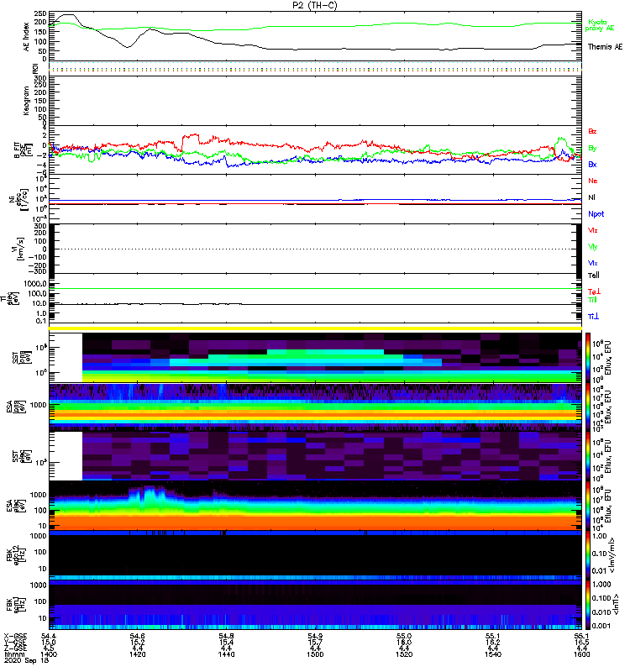Click the "FBK edc12 [Hz]" axis label
630x672 pixels.
16,555
